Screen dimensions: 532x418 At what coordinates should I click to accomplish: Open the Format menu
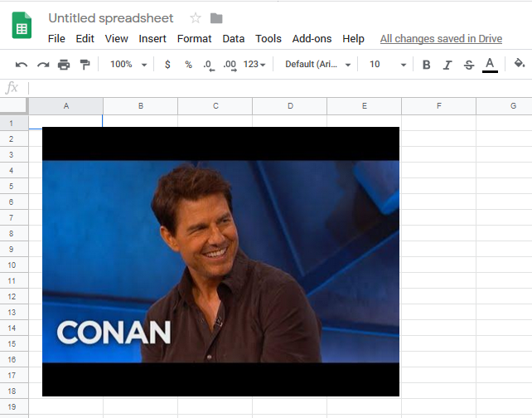(194, 39)
